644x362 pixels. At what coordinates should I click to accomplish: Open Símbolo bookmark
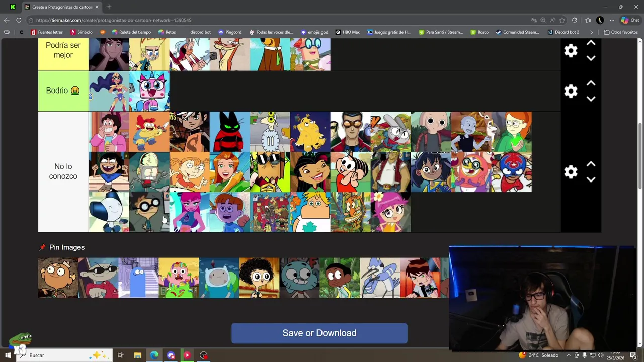pos(82,32)
